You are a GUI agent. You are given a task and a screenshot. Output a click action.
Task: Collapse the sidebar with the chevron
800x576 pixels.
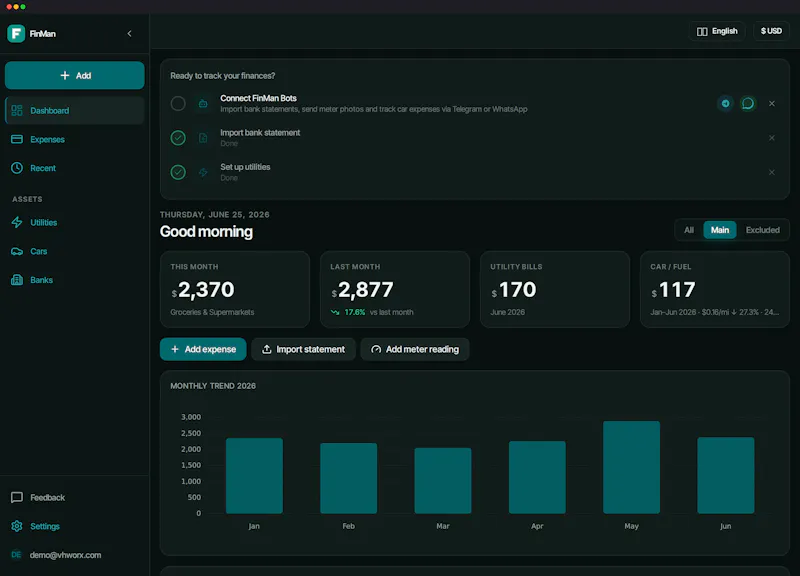pos(130,34)
